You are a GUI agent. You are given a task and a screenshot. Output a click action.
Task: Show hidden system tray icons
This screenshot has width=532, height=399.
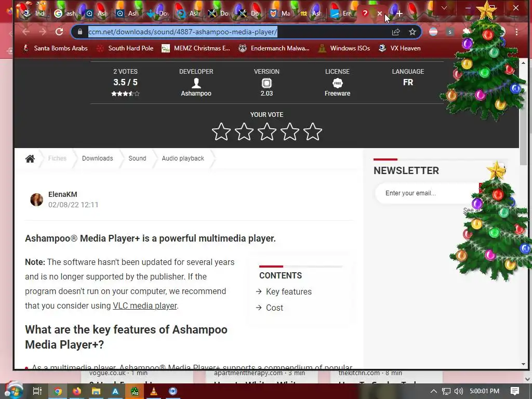click(434, 391)
